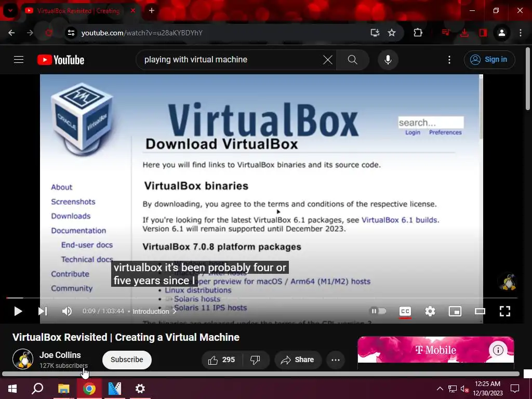The height and width of the screenshot is (399, 532).
Task: Open Chrome downloads icon
Action: [x=464, y=33]
